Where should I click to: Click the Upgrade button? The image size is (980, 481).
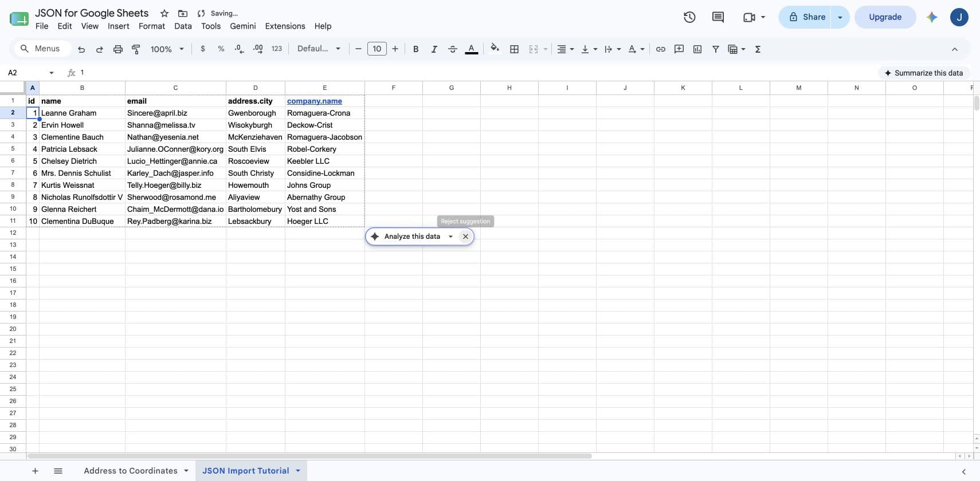[x=885, y=17]
